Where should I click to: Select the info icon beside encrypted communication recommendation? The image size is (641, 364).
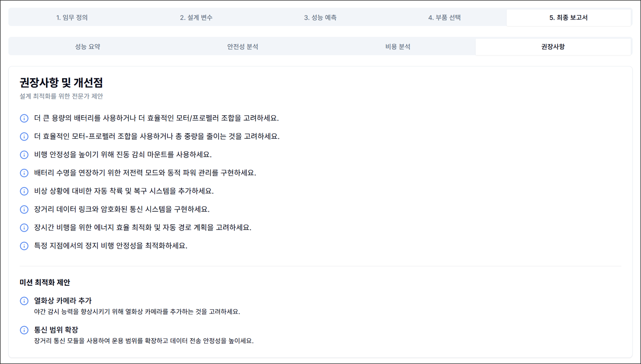[24, 209]
